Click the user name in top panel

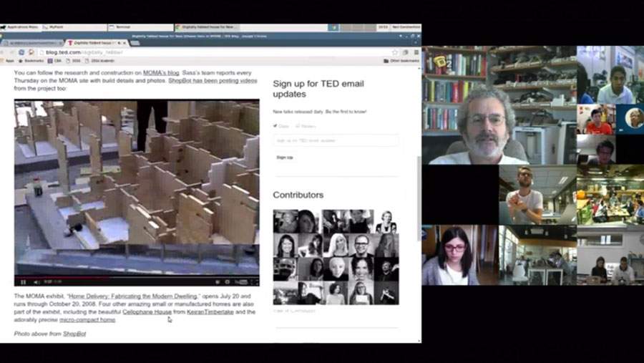click(x=406, y=27)
